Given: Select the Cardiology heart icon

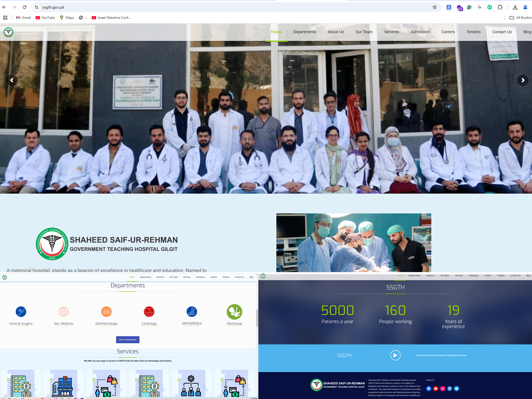Looking at the screenshot, I should 149,312.
